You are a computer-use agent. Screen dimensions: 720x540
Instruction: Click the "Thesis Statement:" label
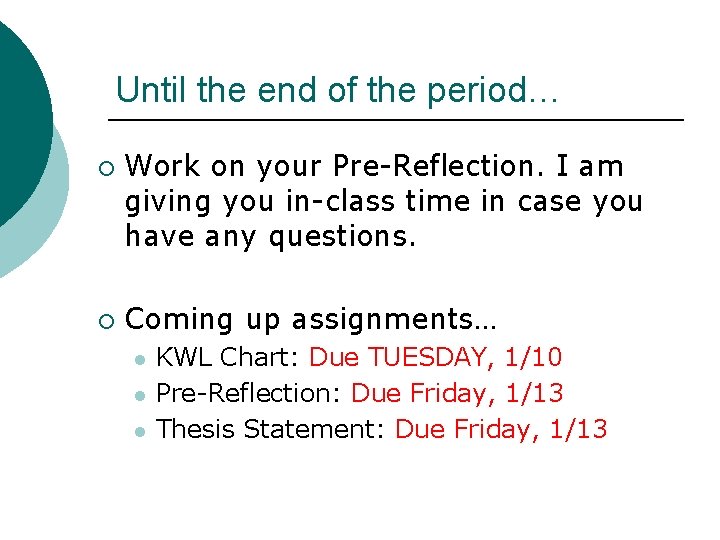[273, 429]
